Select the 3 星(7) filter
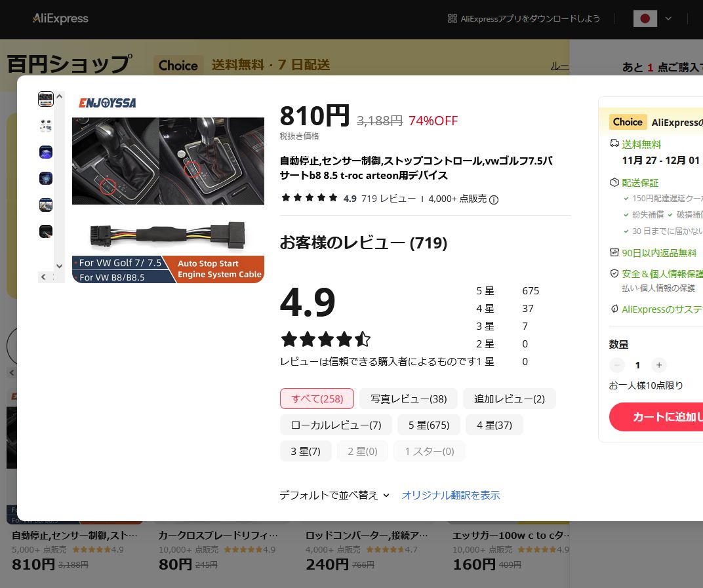Viewport: 703px width, 588px height. pyautogui.click(x=306, y=451)
